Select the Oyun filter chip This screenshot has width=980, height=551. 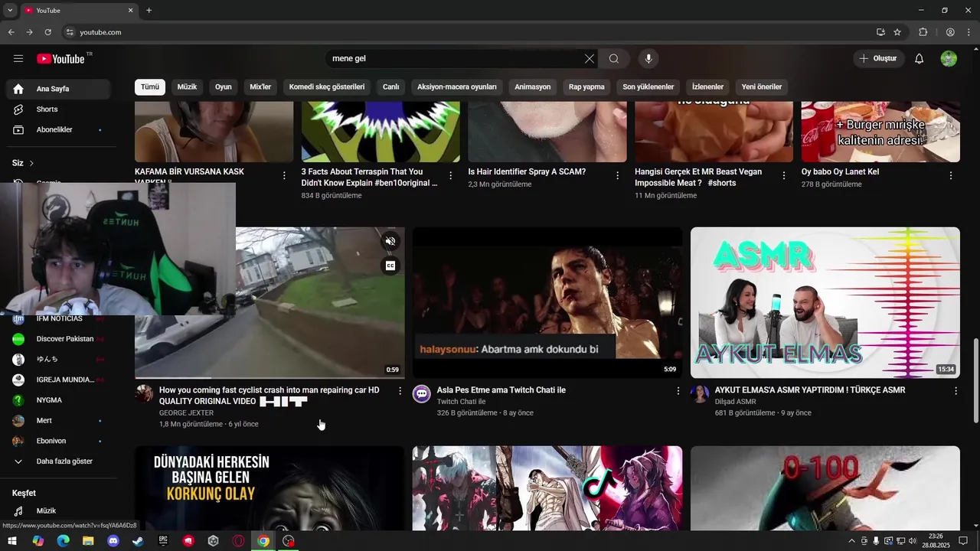pos(224,87)
